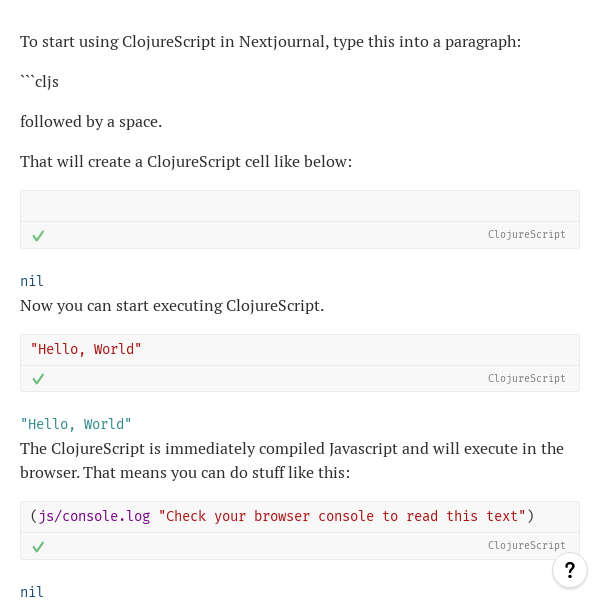Viewport: 600px width, 600px height.
Task: Click the js/console.log function name in code
Action: 95,516
